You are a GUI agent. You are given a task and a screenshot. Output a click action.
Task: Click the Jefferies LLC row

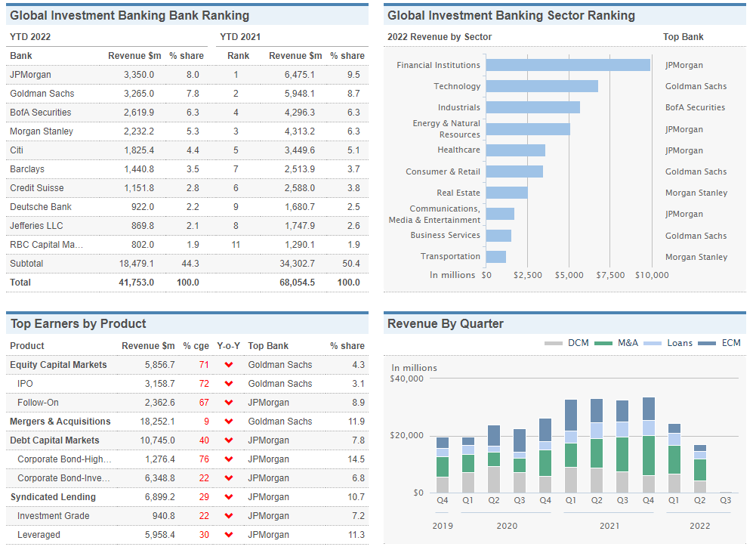[x=187, y=225]
